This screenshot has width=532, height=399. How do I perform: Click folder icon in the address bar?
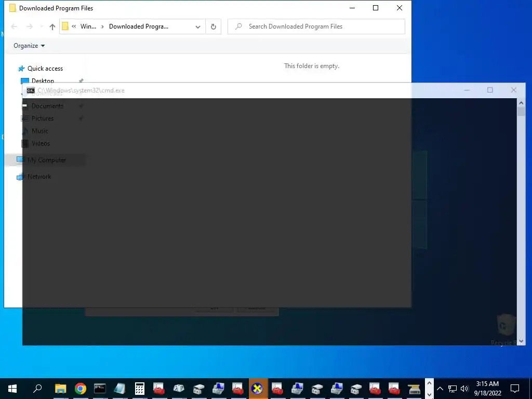[x=65, y=26]
